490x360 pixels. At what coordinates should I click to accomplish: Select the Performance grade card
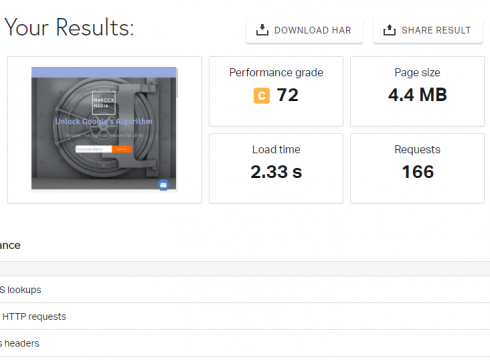tap(276, 91)
